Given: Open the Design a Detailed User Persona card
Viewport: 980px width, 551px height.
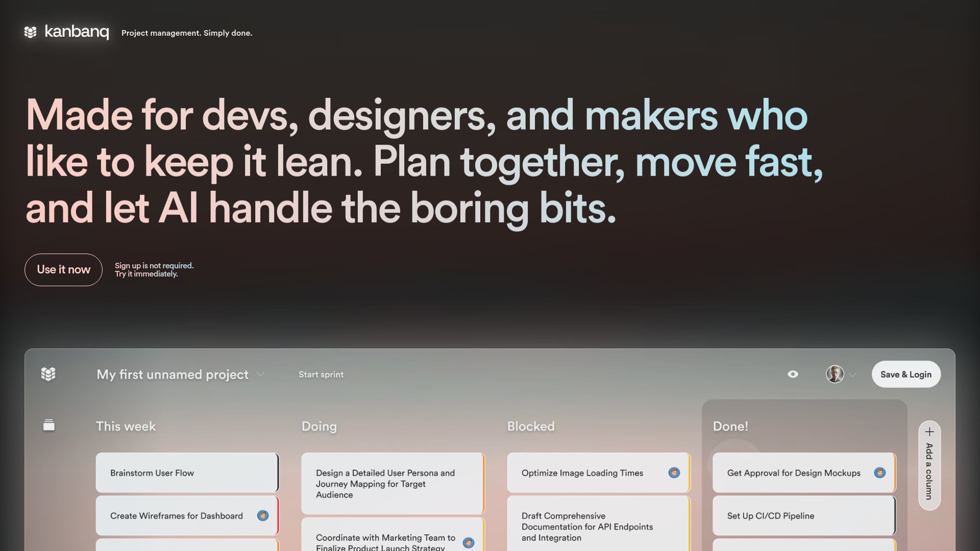Looking at the screenshot, I should pyautogui.click(x=393, y=483).
